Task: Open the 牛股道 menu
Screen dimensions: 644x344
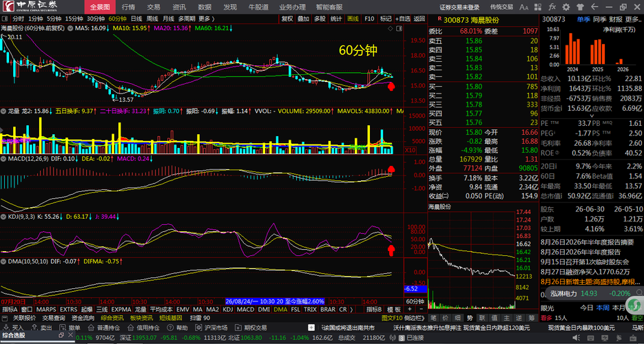Action: 259,7
